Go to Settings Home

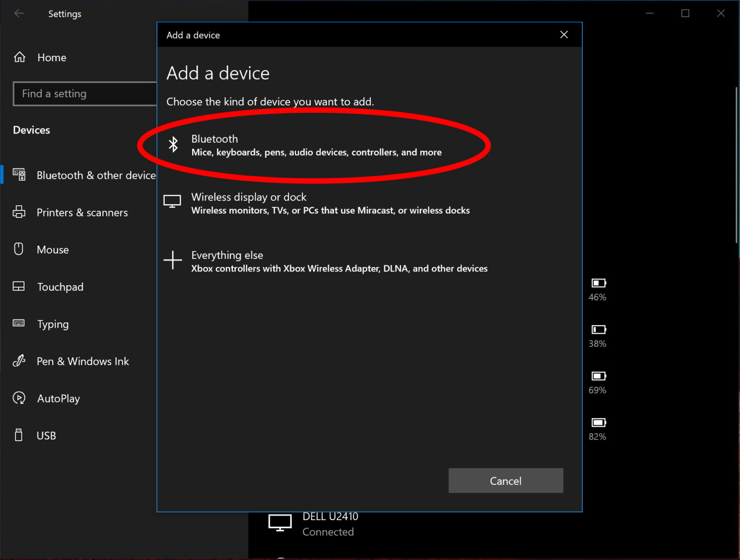click(52, 57)
